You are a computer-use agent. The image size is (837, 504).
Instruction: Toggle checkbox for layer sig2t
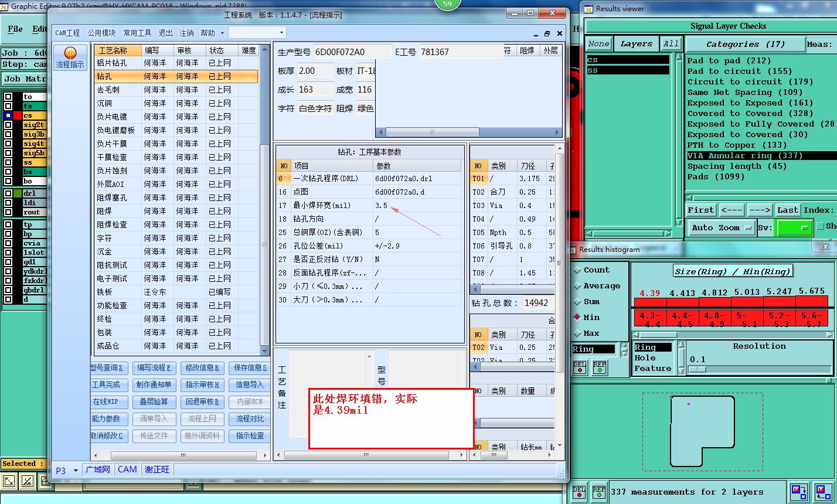(8, 125)
